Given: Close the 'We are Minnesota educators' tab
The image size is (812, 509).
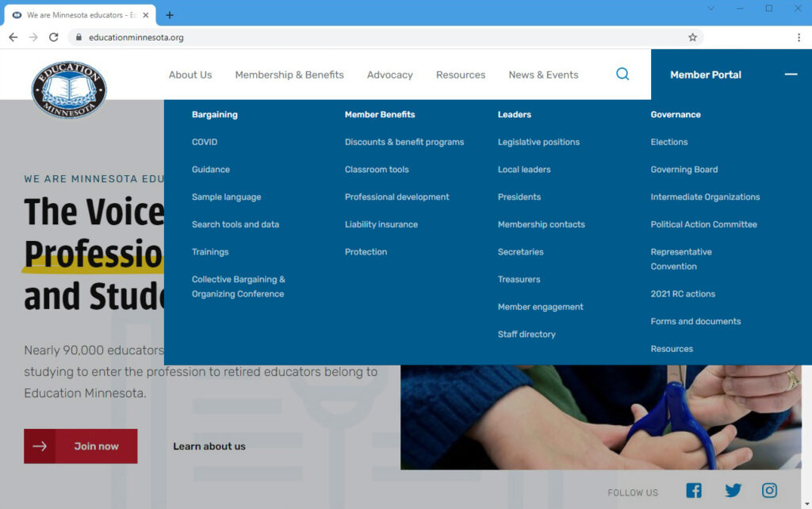Looking at the screenshot, I should 146,15.
